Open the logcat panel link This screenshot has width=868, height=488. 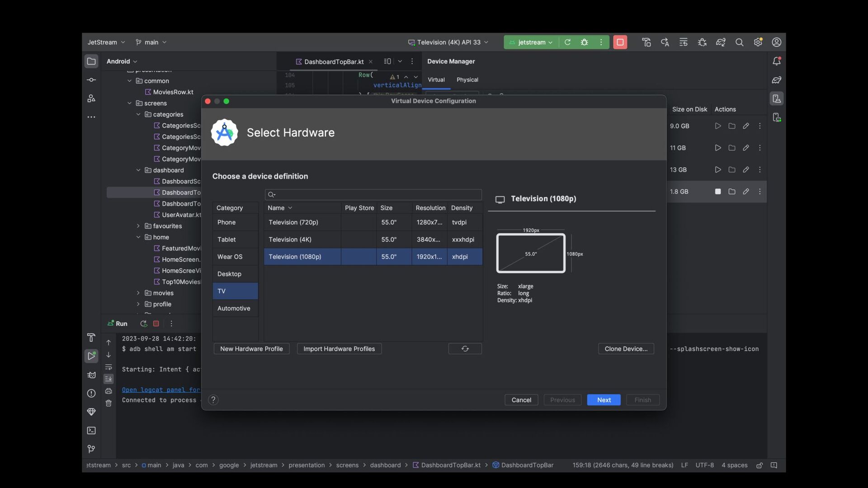pyautogui.click(x=161, y=389)
